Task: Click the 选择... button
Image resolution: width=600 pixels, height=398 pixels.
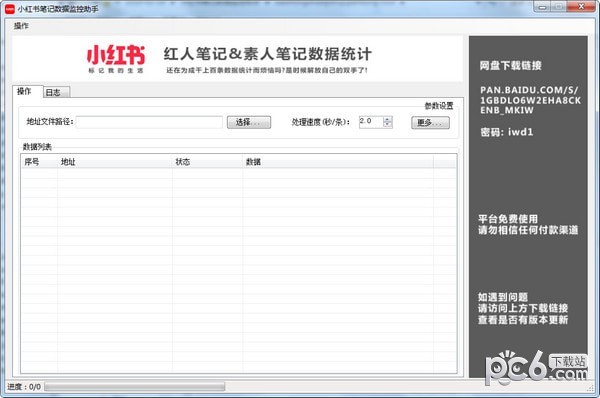Action: pyautogui.click(x=249, y=122)
